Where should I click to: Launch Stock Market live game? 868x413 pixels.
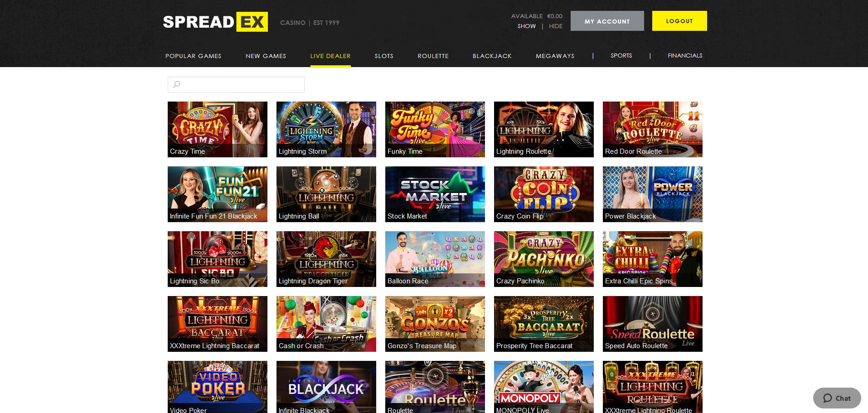[x=435, y=194]
